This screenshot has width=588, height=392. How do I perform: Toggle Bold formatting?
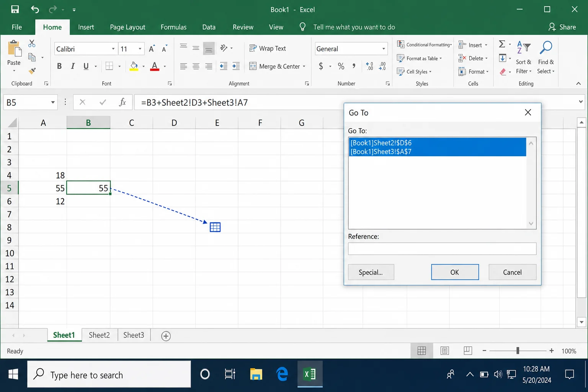[59, 66]
